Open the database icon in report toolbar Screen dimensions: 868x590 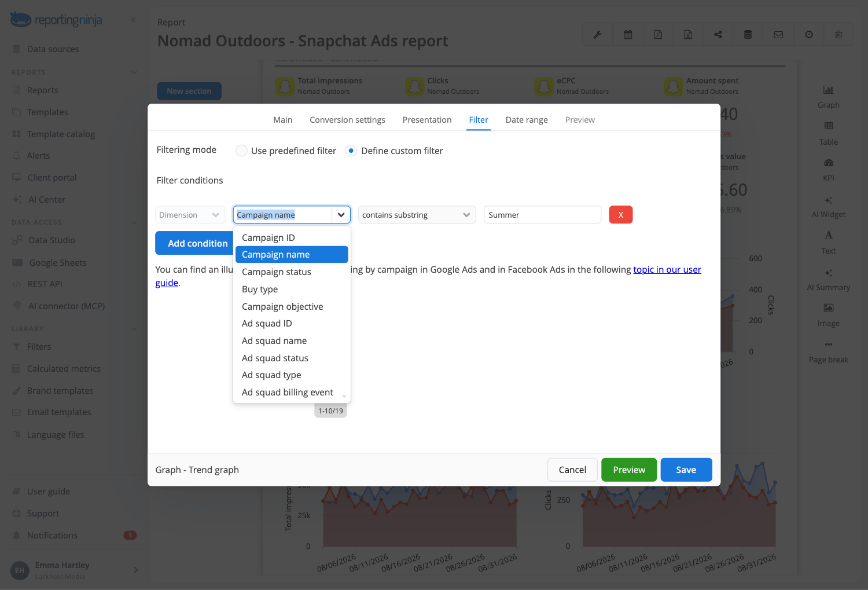point(748,35)
